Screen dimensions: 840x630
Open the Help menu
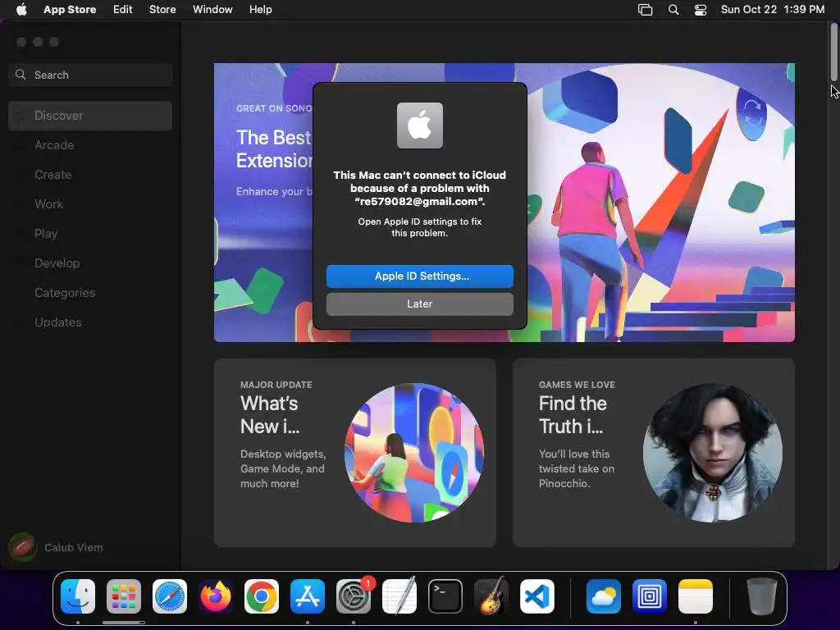click(260, 10)
